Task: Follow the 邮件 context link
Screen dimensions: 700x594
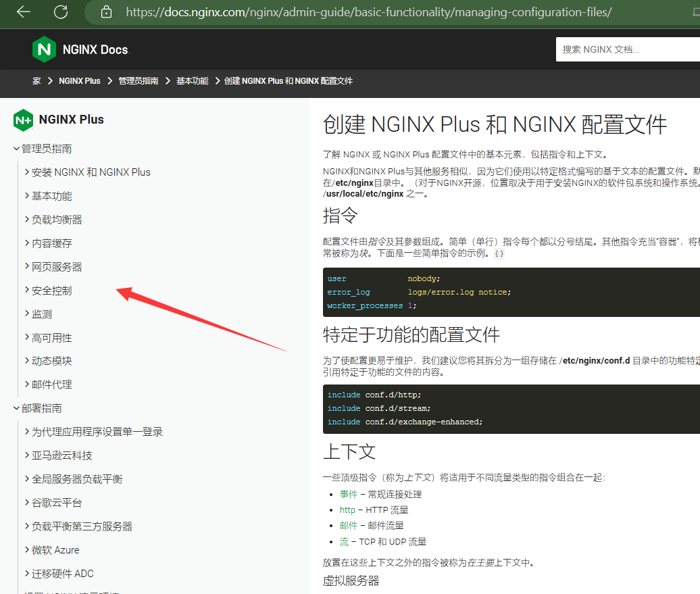Action: [x=348, y=526]
